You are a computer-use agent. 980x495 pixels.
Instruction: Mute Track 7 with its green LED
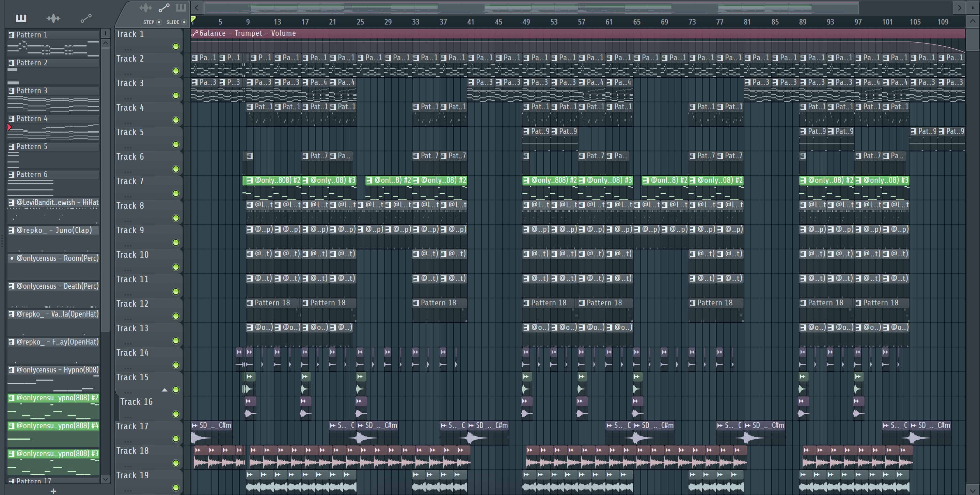pos(176,193)
